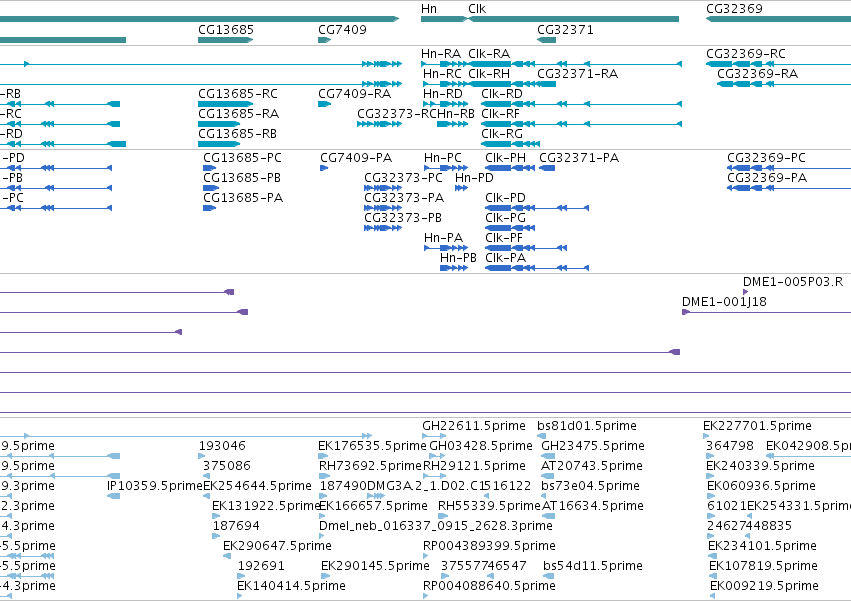851x601 pixels.
Task: Select protein CG32369-PC
Action: [766, 158]
